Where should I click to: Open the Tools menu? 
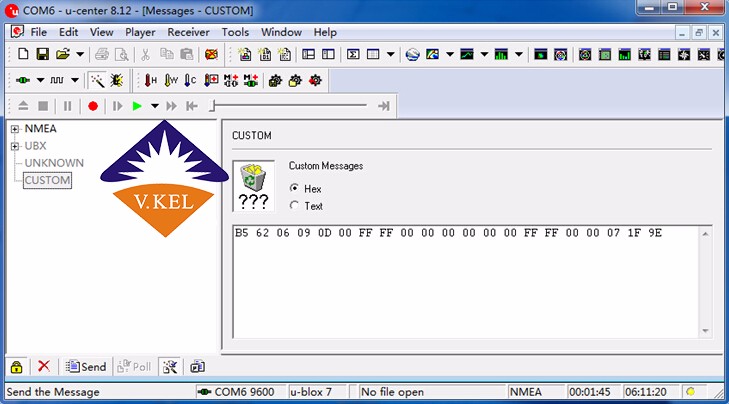pos(235,32)
